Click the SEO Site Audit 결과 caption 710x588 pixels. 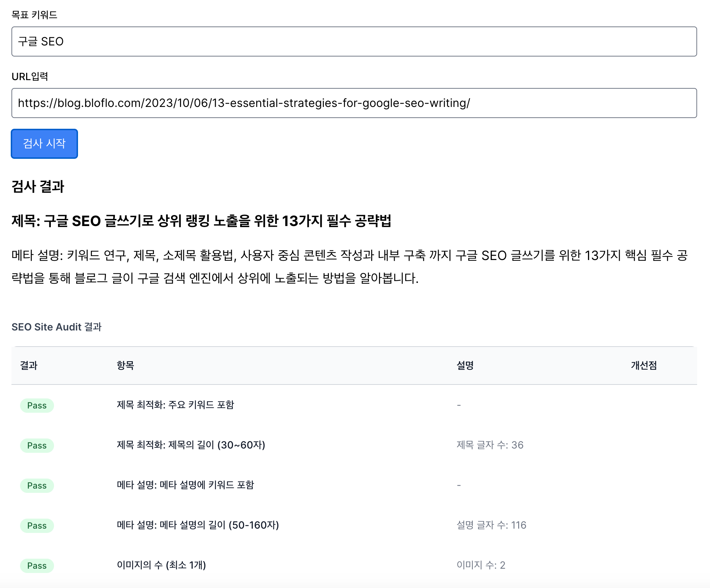click(57, 327)
